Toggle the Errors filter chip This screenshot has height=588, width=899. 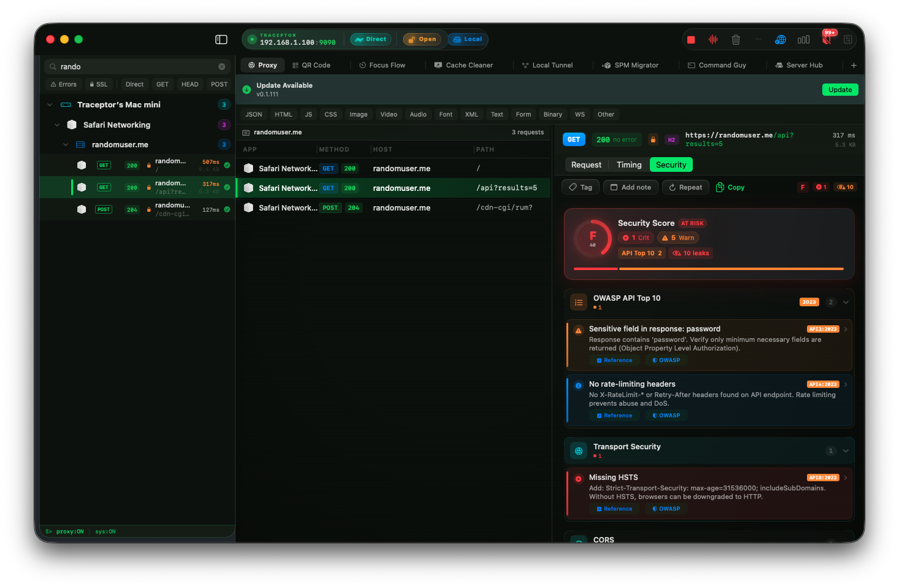(63, 84)
